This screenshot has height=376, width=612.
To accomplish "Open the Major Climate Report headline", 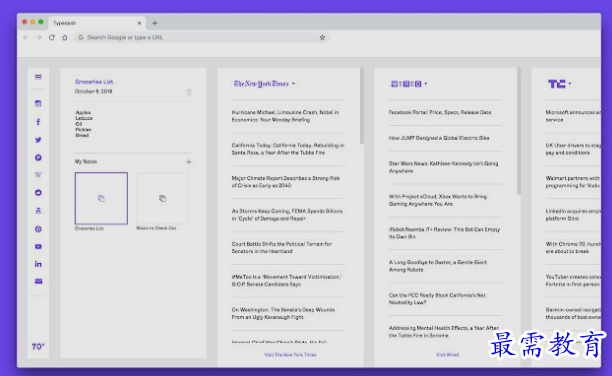I will (x=286, y=182).
